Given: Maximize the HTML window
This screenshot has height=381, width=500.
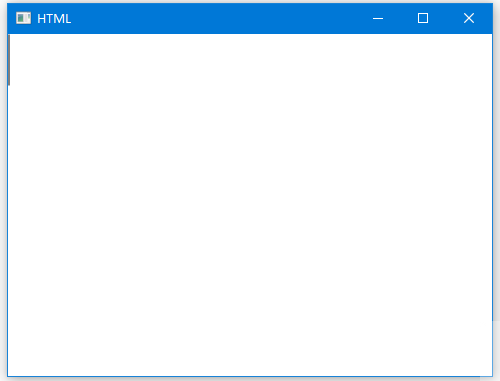Looking at the screenshot, I should (x=423, y=18).
